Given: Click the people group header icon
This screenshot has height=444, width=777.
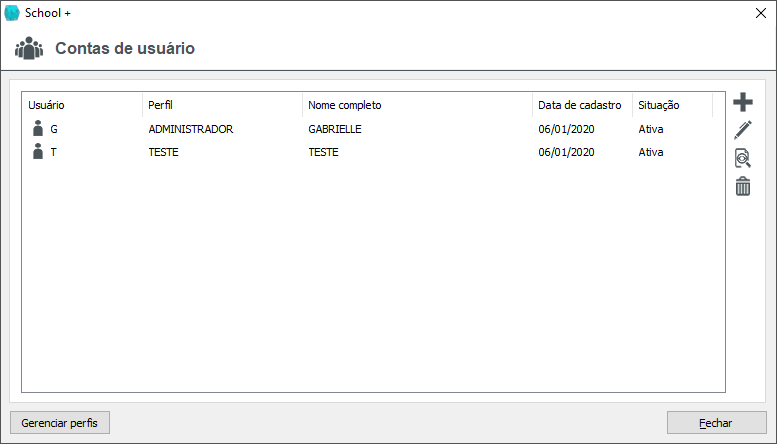Looking at the screenshot, I should [x=29, y=48].
